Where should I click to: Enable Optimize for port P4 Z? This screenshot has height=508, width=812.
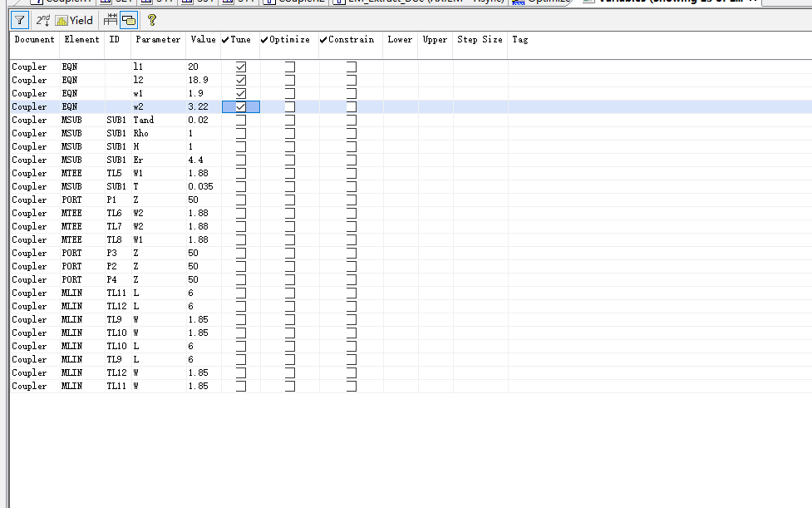pyautogui.click(x=290, y=279)
